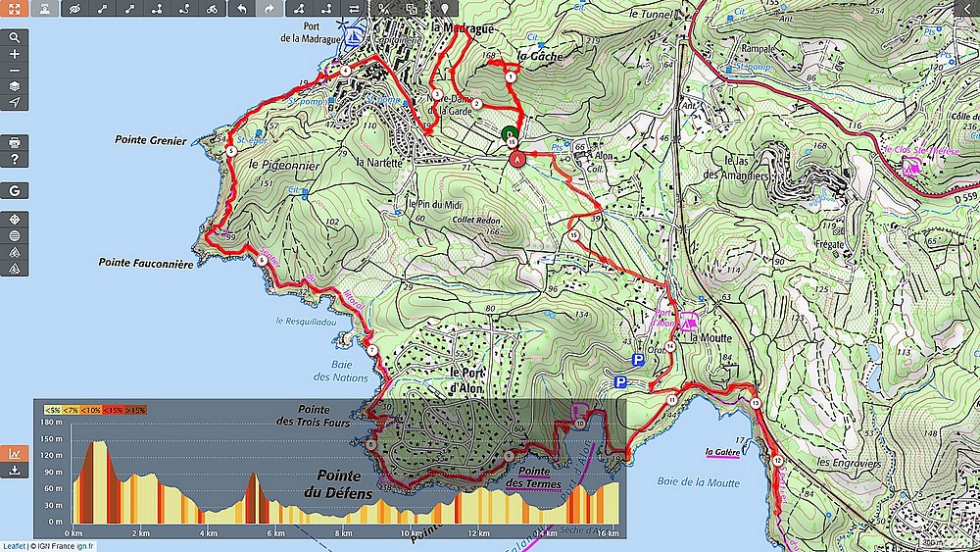Zoom out with the minus button

pyautogui.click(x=15, y=70)
